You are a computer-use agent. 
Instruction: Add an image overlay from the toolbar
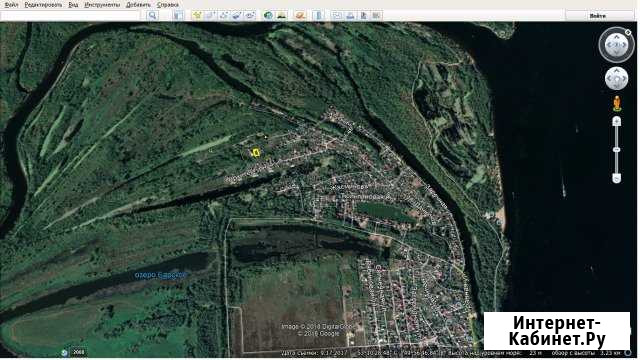pyautogui.click(x=237, y=16)
